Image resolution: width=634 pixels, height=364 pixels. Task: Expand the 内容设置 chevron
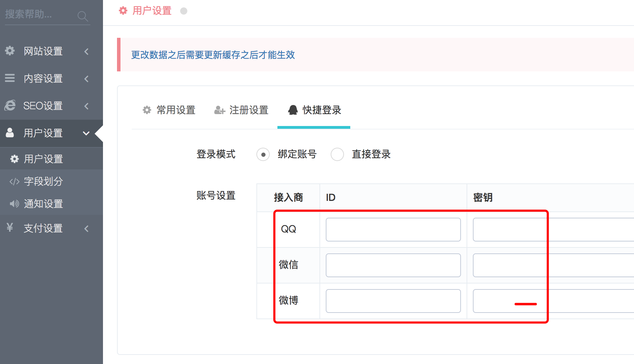point(87,79)
